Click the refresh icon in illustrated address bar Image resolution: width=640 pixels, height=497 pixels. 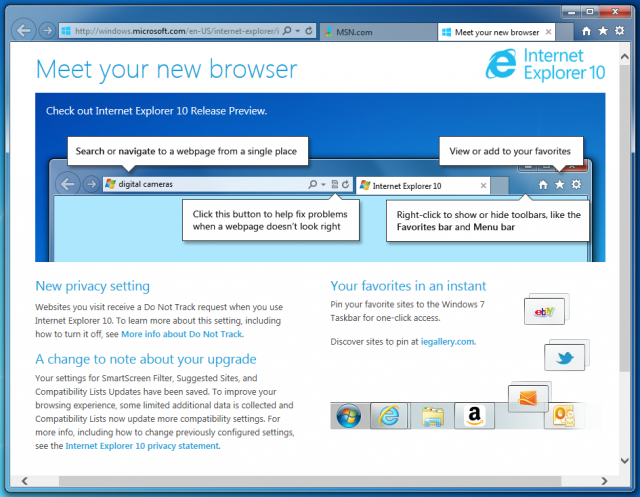click(x=345, y=184)
